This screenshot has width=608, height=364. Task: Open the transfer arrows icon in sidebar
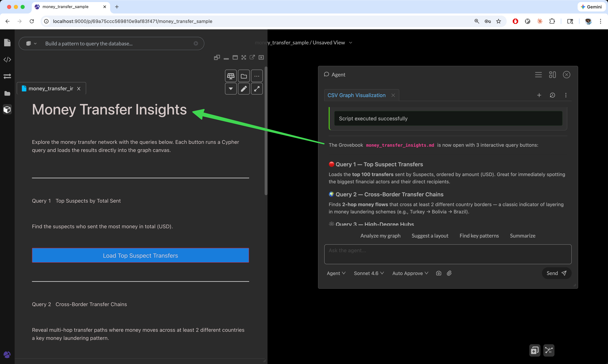click(7, 76)
